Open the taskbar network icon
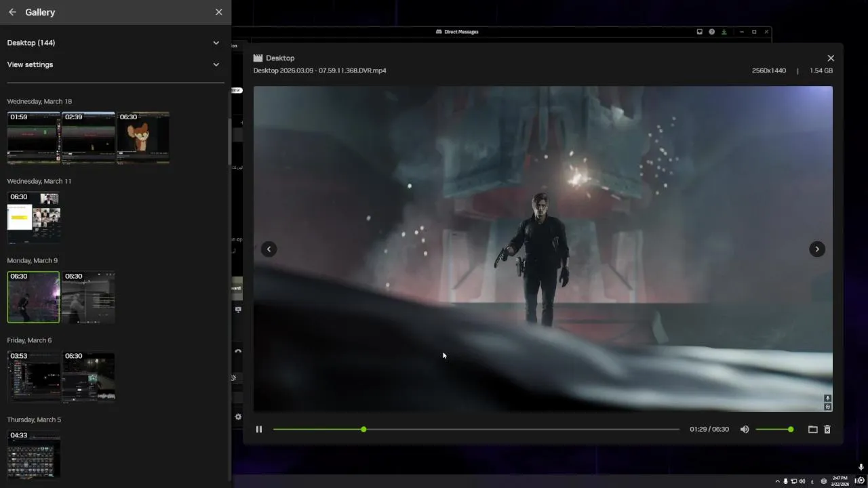 tap(793, 481)
